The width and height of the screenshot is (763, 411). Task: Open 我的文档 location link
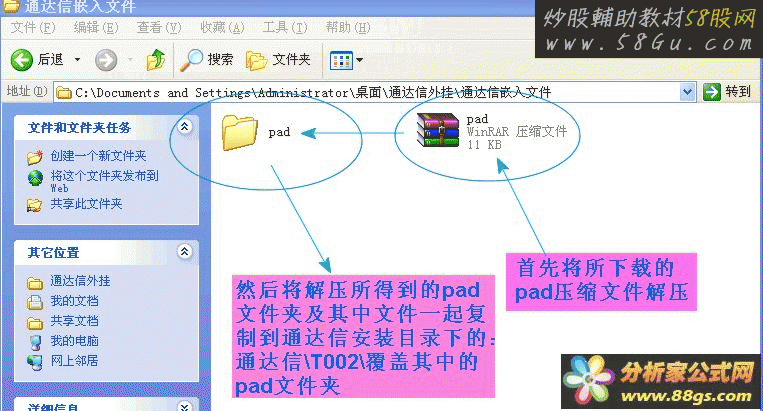(x=74, y=301)
